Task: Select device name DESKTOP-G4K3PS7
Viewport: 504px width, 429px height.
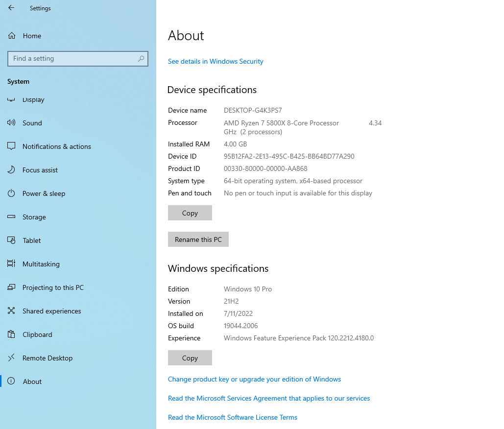Action: coord(253,110)
